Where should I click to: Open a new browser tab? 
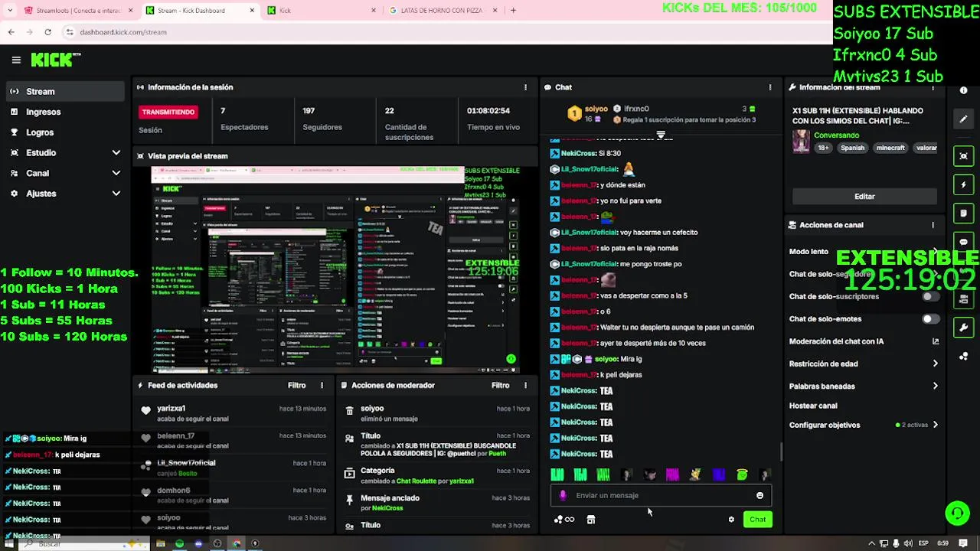(x=513, y=10)
